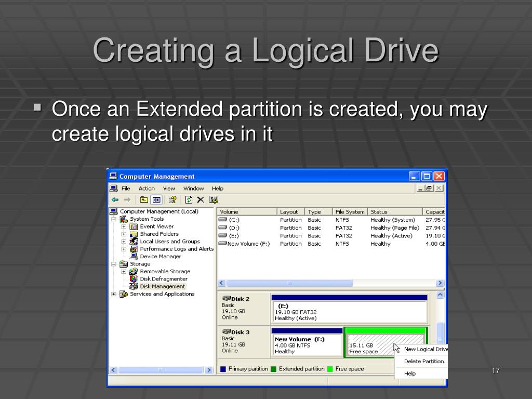Click the Storage node icon
Image resolution: width=532 pixels, height=399 pixels.
pyautogui.click(x=124, y=264)
